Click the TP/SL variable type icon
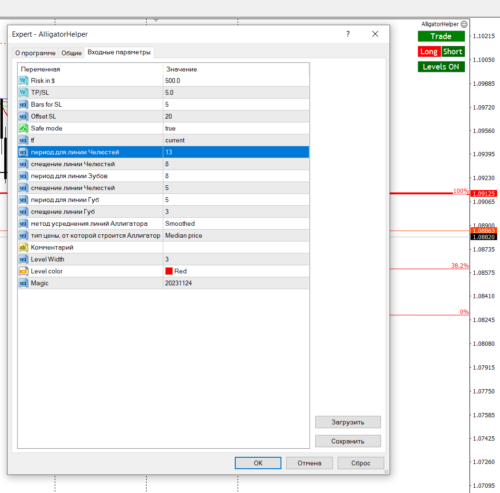This screenshot has height=493, width=500. point(23,93)
